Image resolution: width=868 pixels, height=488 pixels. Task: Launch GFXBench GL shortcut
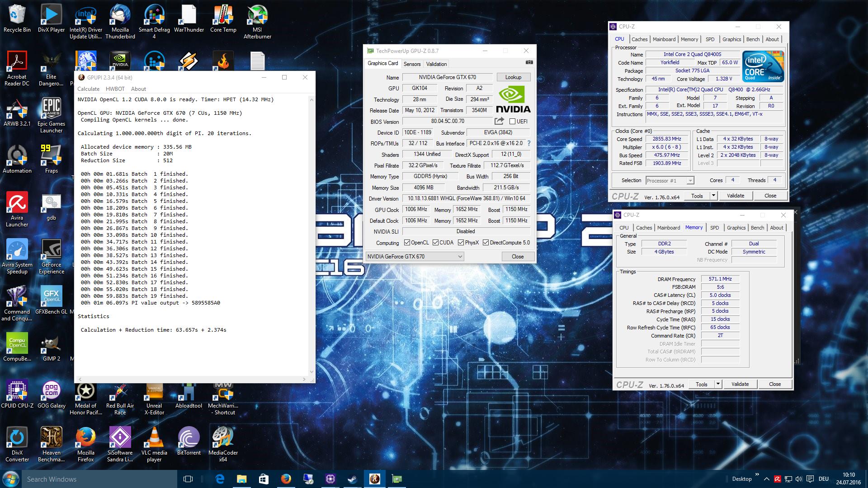51,300
